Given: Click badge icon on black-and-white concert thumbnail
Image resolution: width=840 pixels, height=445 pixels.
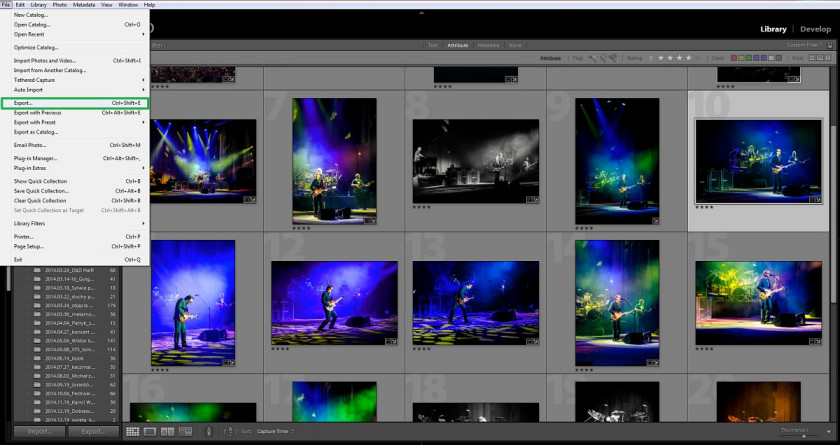Looking at the screenshot, I should tap(532, 199).
